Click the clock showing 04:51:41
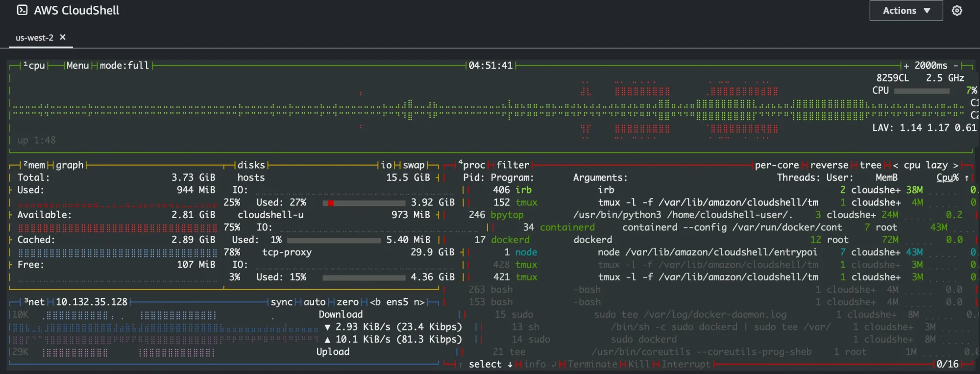This screenshot has height=374, width=980. click(490, 65)
